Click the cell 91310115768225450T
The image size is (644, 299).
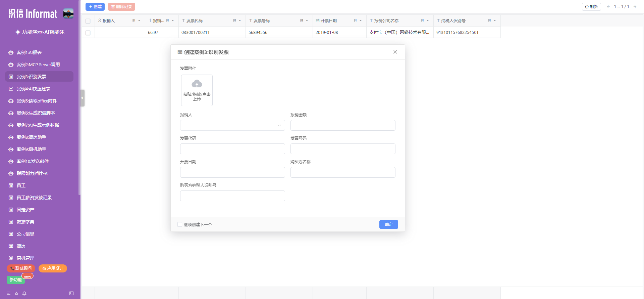pyautogui.click(x=467, y=33)
